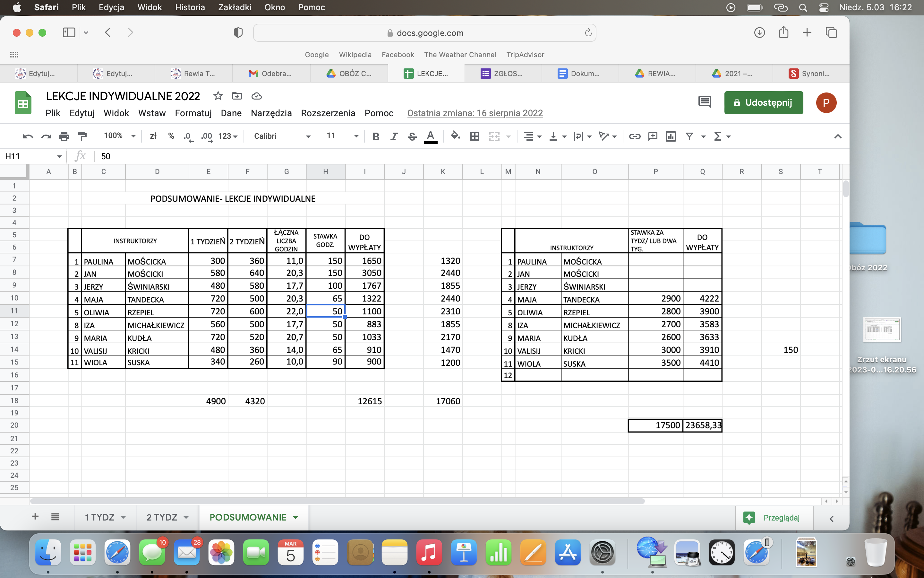The height and width of the screenshot is (578, 924).
Task: Open the Rozszerzenia menu
Action: [x=328, y=113]
